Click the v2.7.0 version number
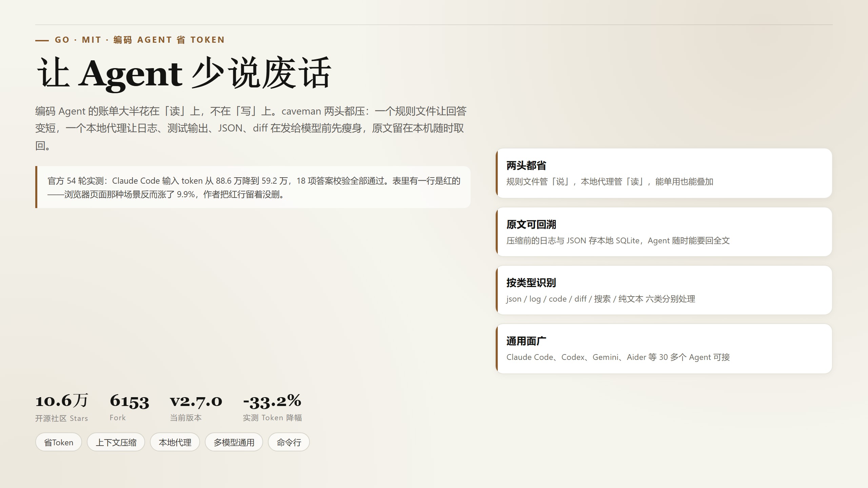This screenshot has height=488, width=868. coord(196,401)
